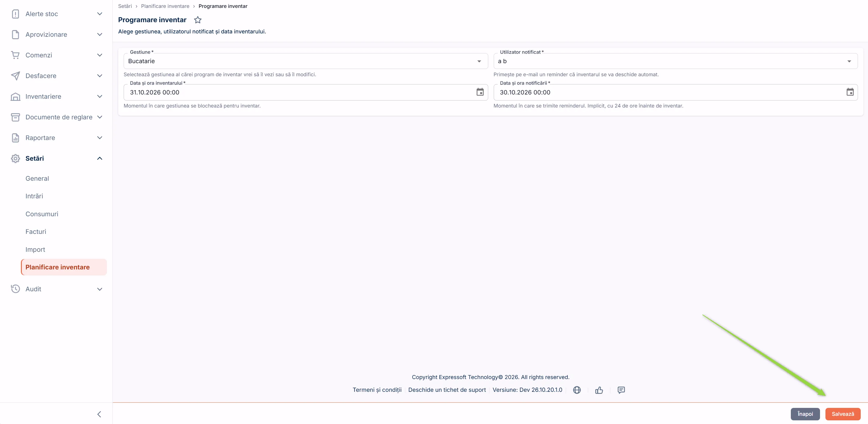Collapse the sidebar with left chevron
Screen dimensions: 868x424
tap(99, 414)
